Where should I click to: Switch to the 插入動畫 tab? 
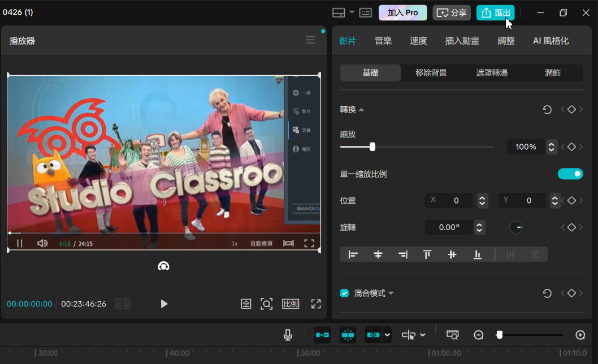[x=462, y=41]
